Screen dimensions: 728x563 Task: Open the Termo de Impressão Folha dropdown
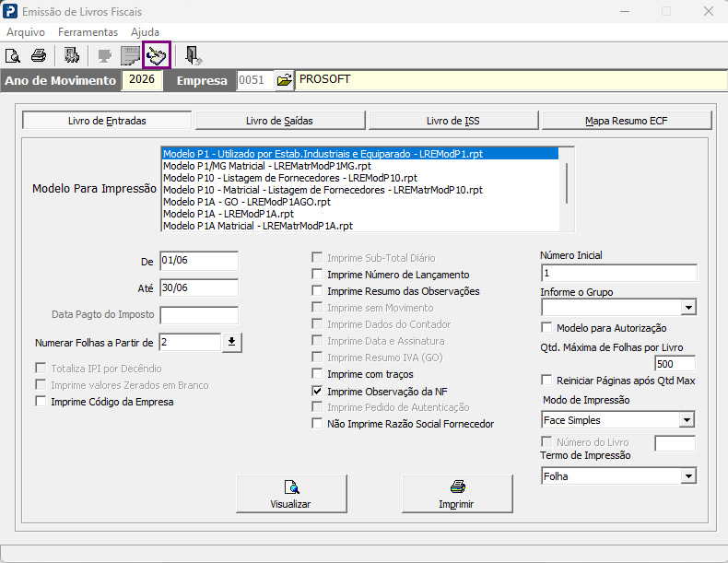click(688, 476)
